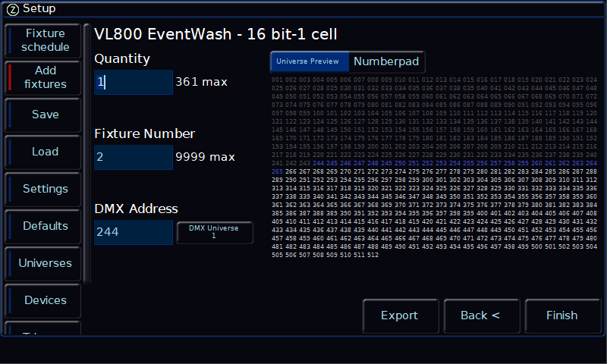Image resolution: width=607 pixels, height=364 pixels.
Task: Select DMX channel 337 in universe preview
Action: point(277,196)
